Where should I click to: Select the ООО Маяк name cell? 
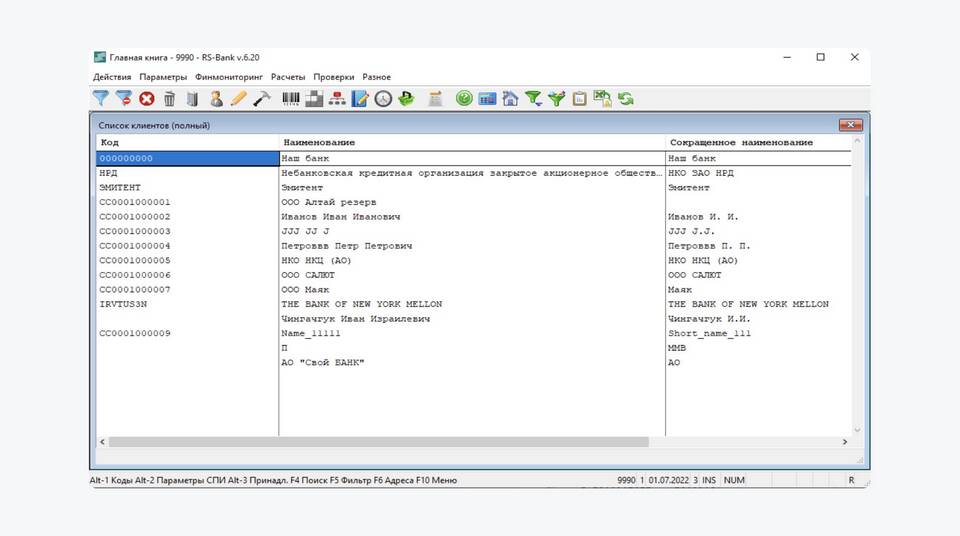pos(472,290)
